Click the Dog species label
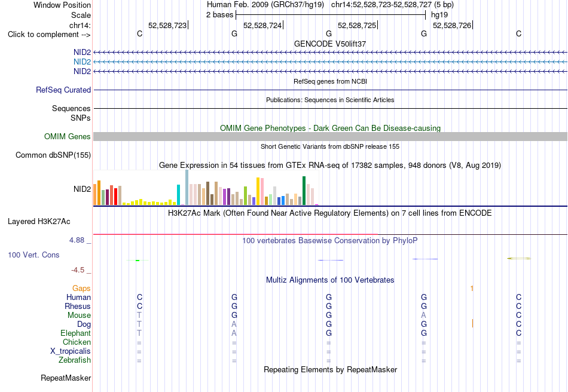 [84, 324]
